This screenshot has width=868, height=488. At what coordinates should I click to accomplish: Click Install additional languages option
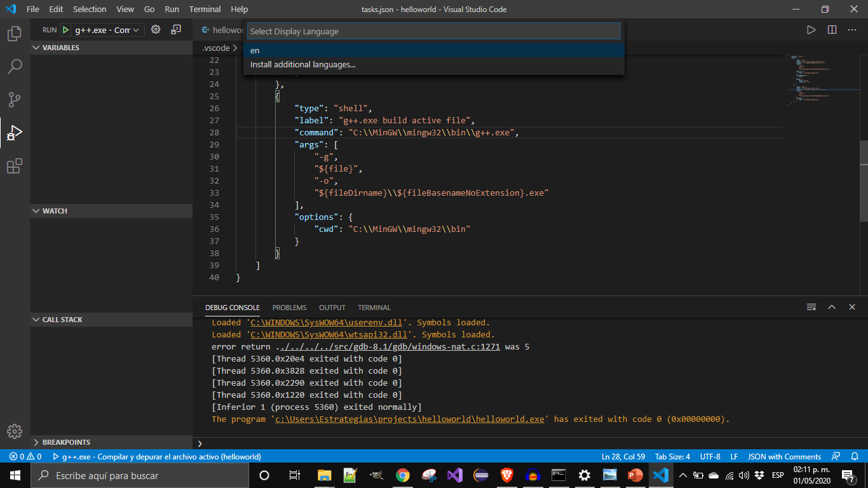(302, 64)
